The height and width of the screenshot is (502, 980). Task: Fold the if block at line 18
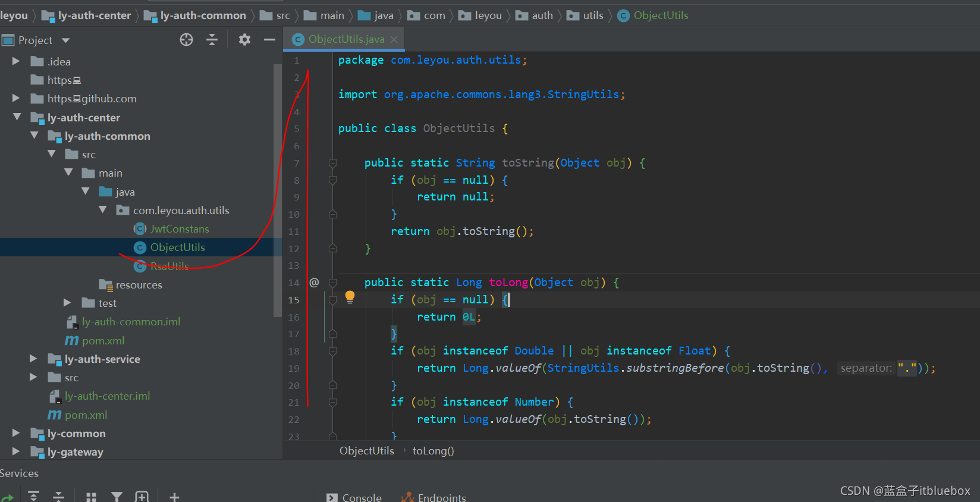coord(333,351)
